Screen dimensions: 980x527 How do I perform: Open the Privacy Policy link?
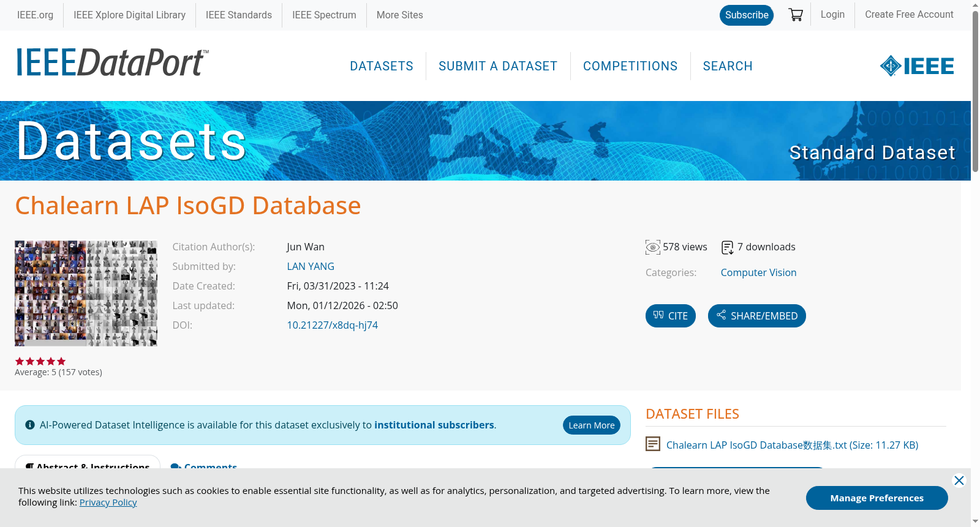[108, 503]
